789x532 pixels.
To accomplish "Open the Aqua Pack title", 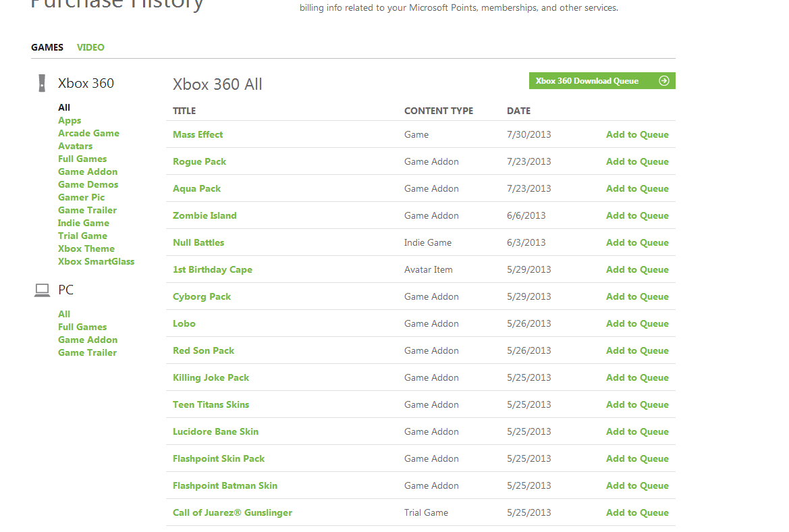I will click(197, 189).
